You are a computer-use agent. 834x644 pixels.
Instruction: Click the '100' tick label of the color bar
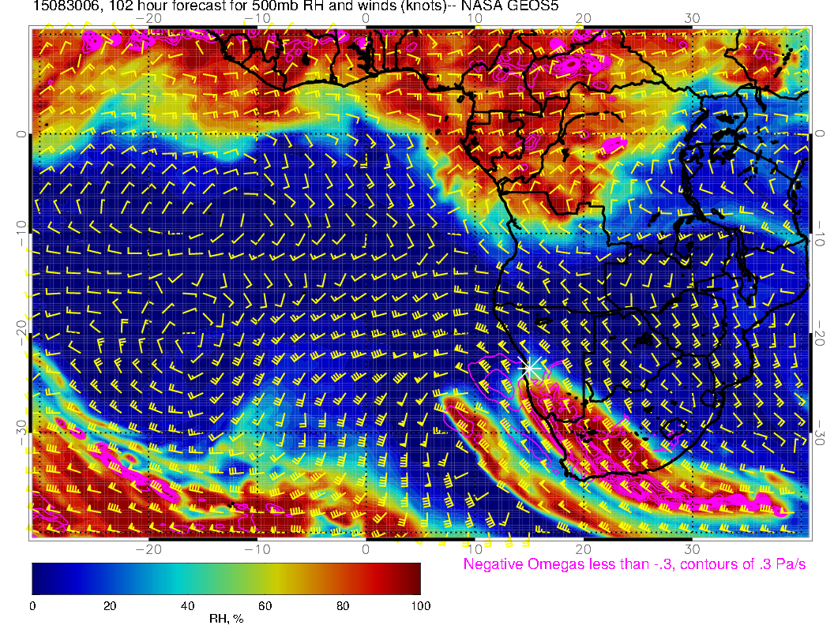point(421,606)
